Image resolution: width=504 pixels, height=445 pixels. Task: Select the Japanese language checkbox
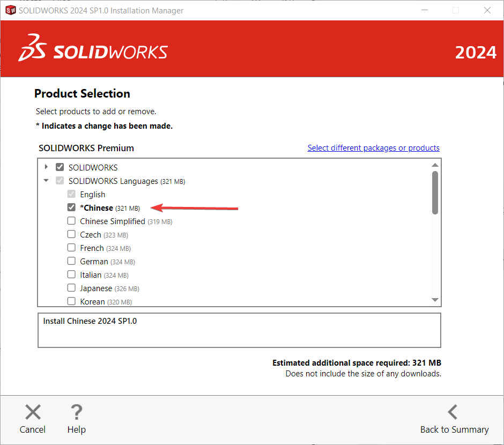71,288
